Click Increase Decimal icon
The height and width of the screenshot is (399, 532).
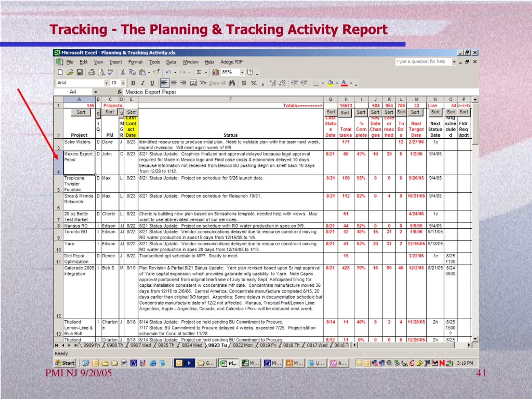(x=273, y=83)
